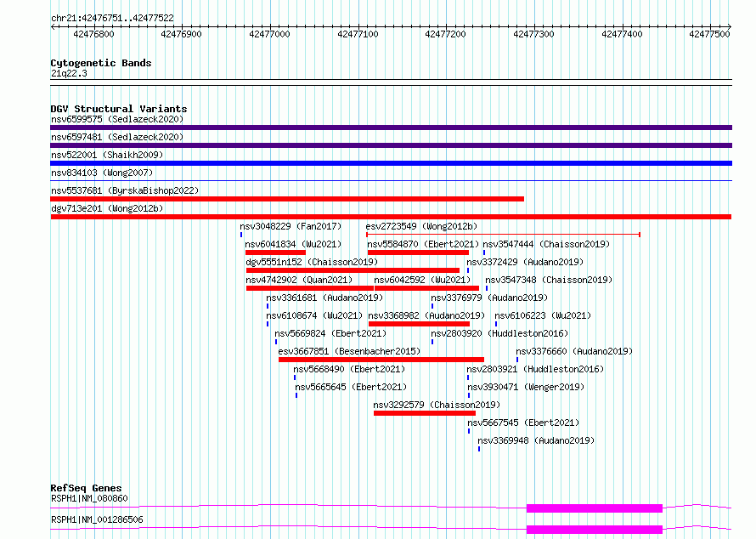The width and height of the screenshot is (756, 539).
Task: Click the chr21:42476751..42477522 coordinate text
Action: pyautogui.click(x=112, y=18)
